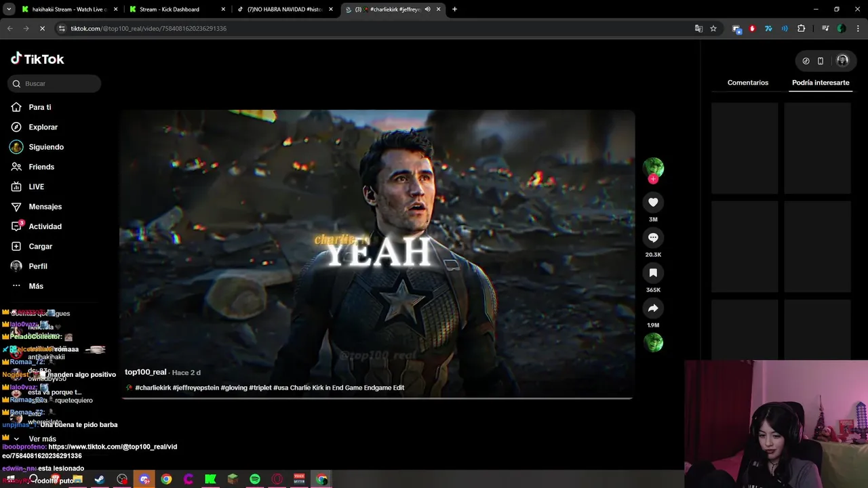
Task: Click the TikTok logo
Action: (37, 59)
